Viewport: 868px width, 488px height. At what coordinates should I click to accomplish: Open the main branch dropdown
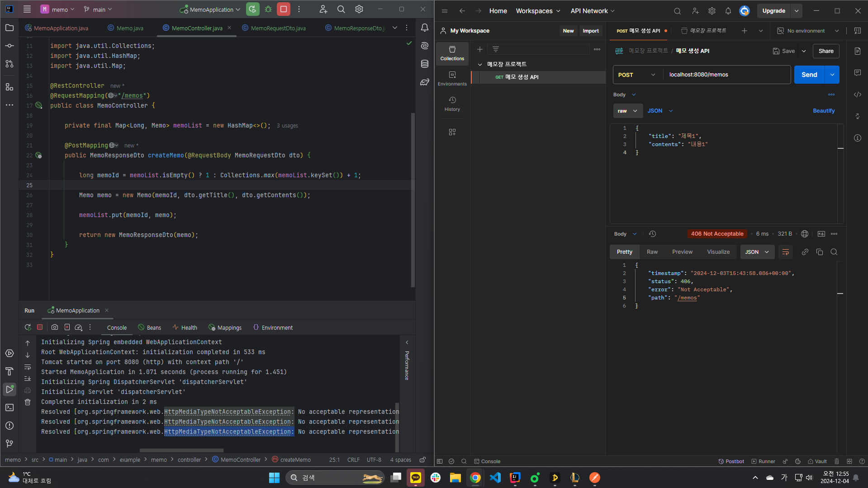(98, 9)
